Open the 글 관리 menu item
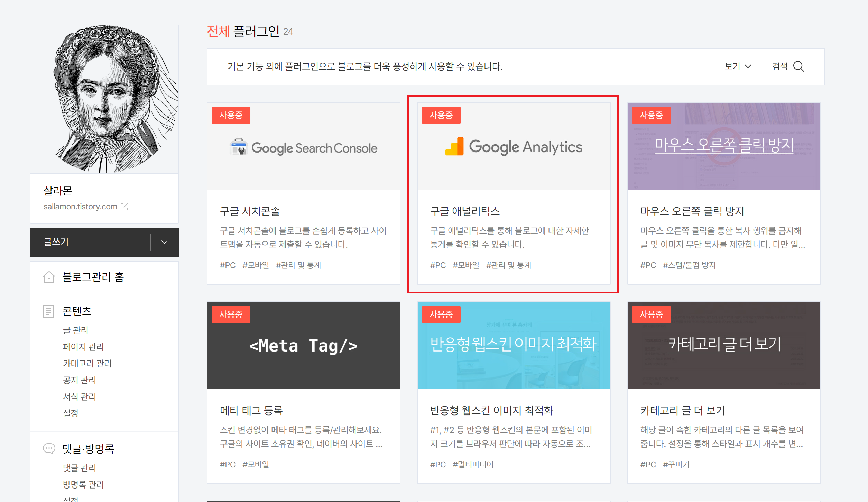 point(75,330)
